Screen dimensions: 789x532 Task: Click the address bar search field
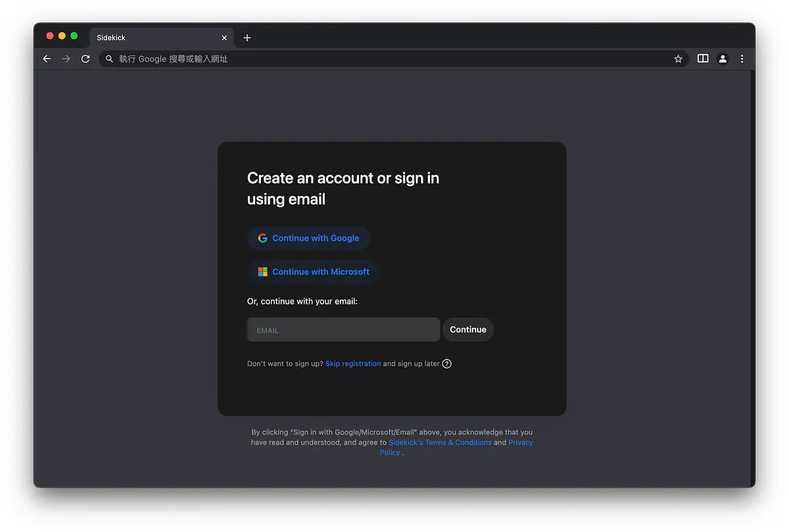click(x=388, y=59)
